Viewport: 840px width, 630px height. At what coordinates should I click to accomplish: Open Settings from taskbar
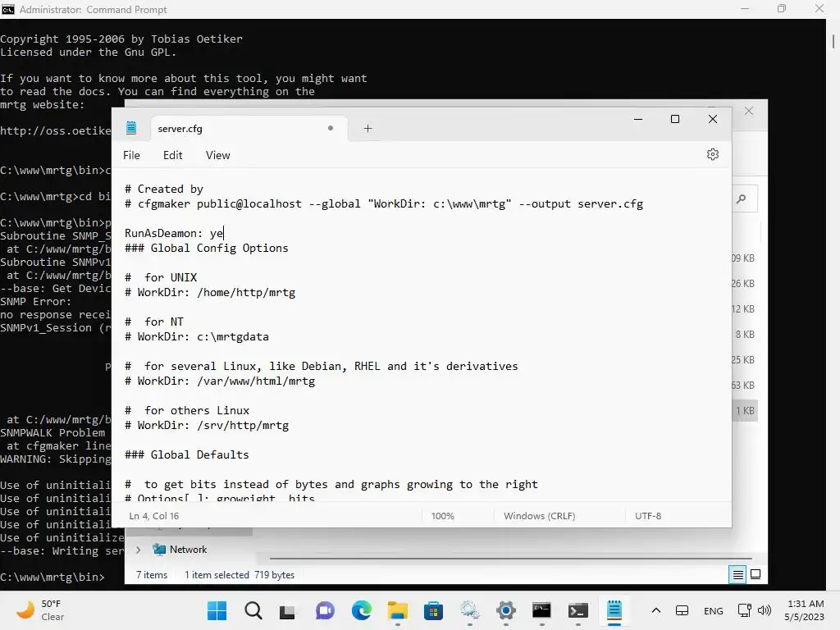click(x=505, y=610)
